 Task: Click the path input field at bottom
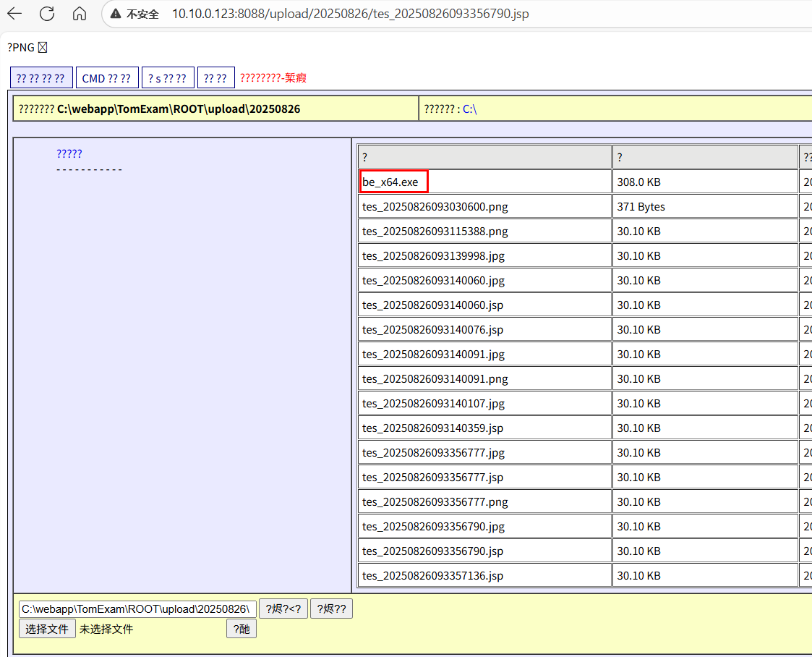[x=137, y=609]
